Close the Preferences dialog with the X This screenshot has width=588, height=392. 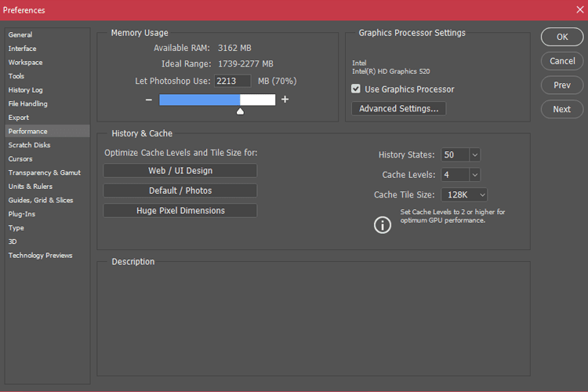tap(579, 9)
